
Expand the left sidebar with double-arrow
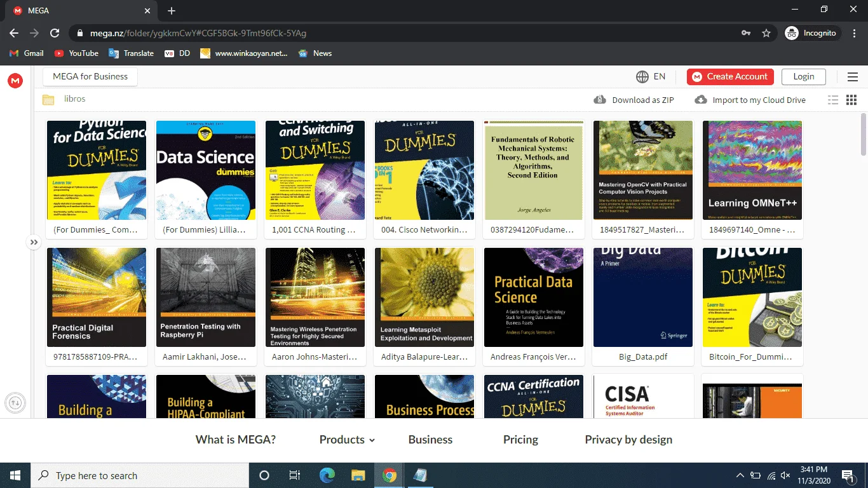34,242
